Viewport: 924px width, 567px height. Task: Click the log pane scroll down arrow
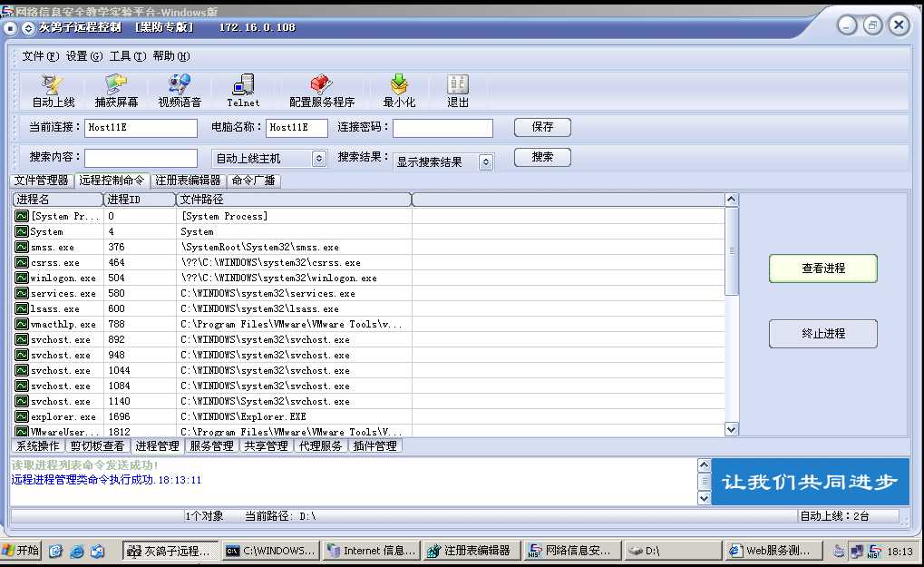point(704,499)
